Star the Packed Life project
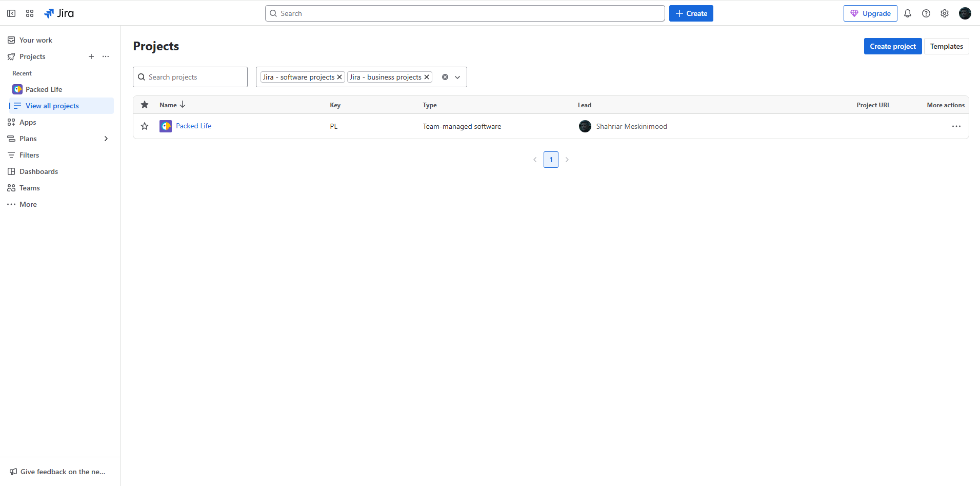 (145, 126)
